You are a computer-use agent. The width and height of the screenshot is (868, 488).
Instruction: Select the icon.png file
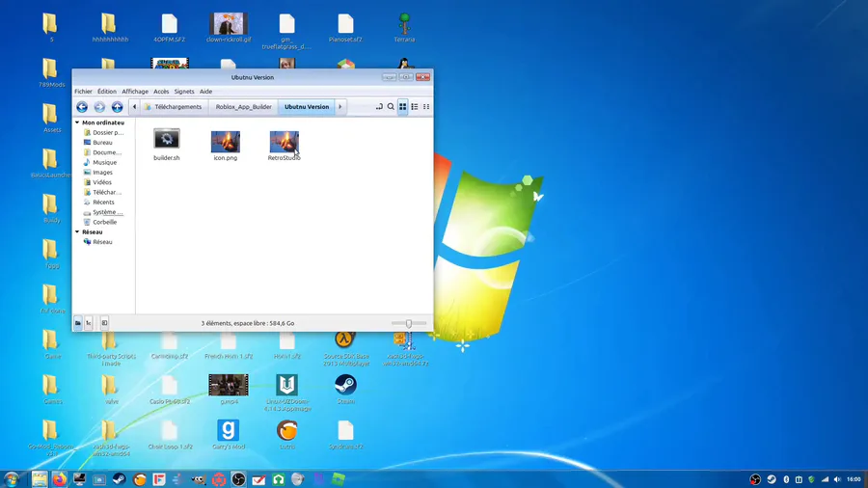226,146
